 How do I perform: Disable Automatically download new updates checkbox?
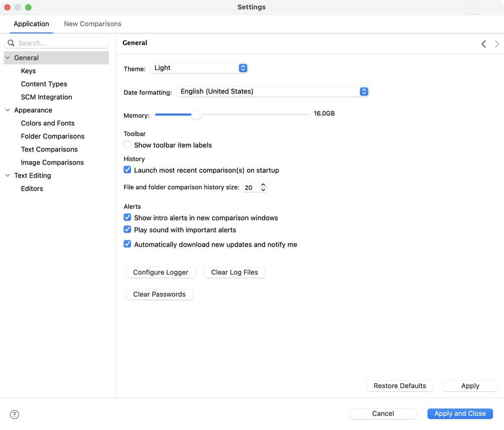(x=128, y=244)
